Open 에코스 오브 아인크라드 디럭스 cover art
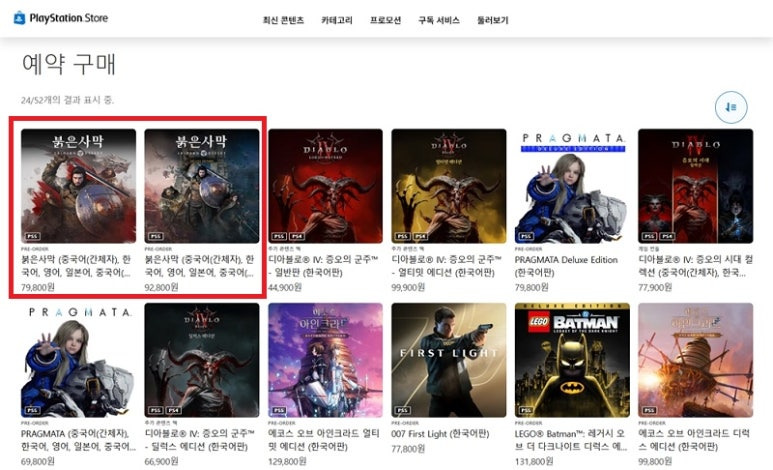773x470 pixels. click(x=696, y=360)
